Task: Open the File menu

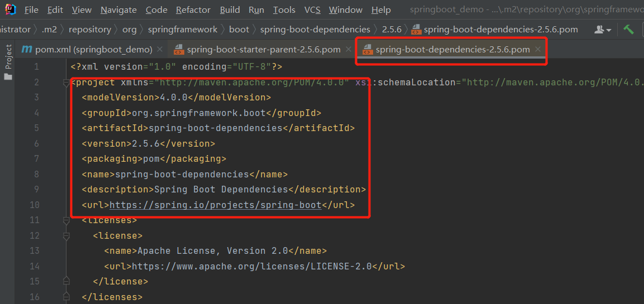Action: [x=31, y=10]
